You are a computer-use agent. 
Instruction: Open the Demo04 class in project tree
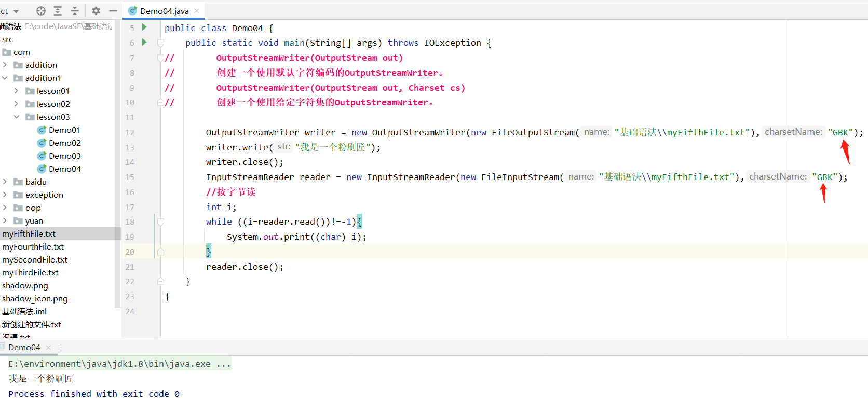pos(64,169)
